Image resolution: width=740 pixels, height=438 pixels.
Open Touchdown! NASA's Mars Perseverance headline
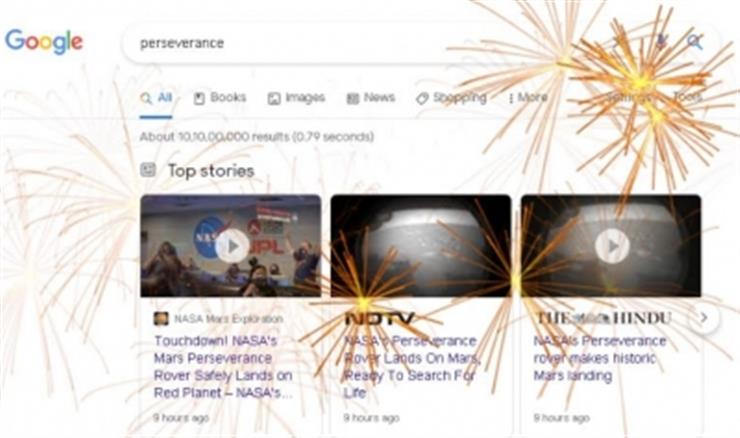click(x=223, y=367)
